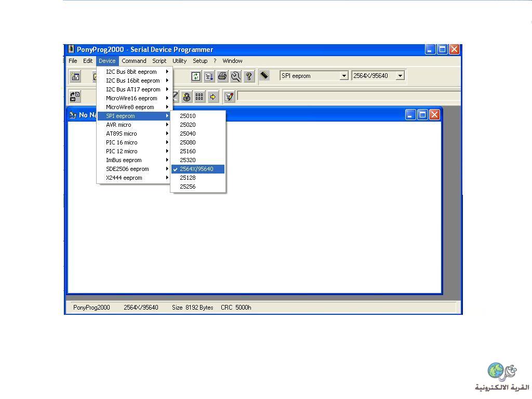Click CRC 5000h in status bar

coord(236,308)
